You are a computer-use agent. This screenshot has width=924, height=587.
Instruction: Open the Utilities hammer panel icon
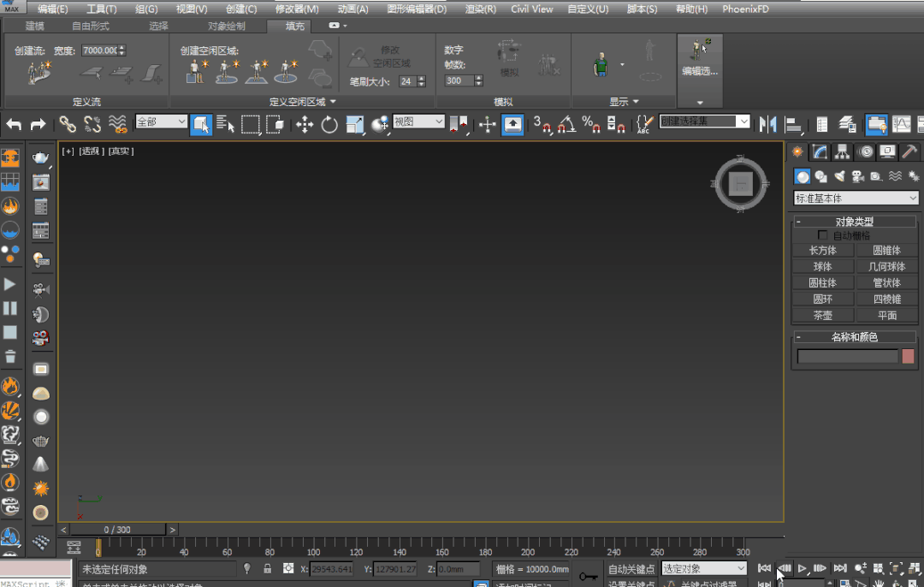(909, 151)
